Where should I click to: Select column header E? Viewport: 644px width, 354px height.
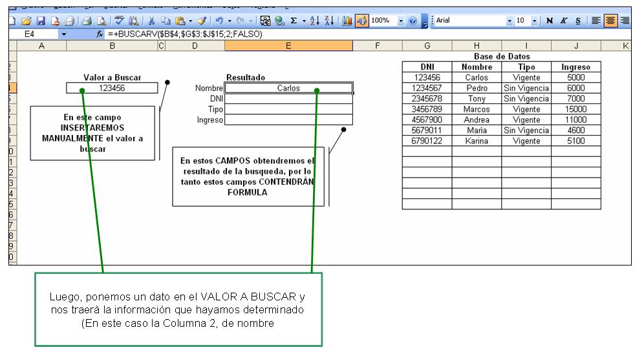click(288, 46)
